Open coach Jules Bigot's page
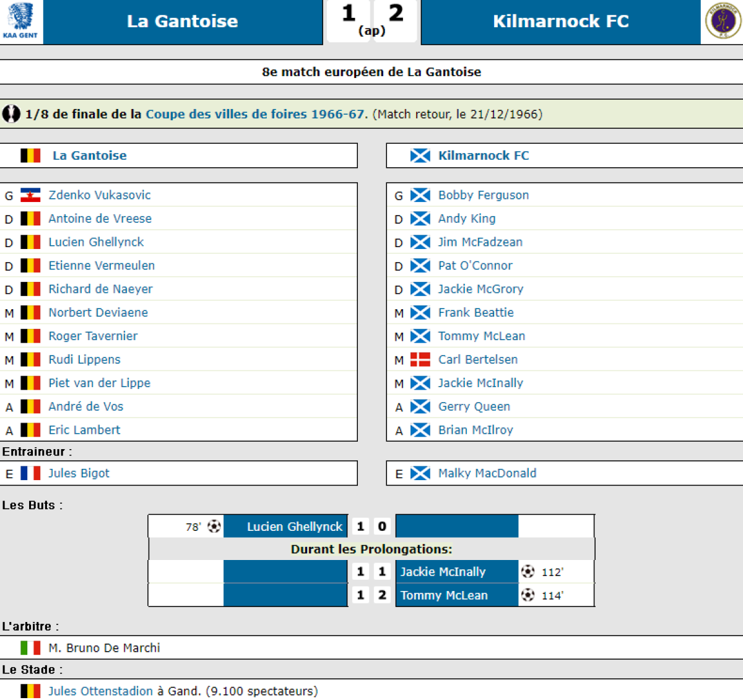 point(79,473)
